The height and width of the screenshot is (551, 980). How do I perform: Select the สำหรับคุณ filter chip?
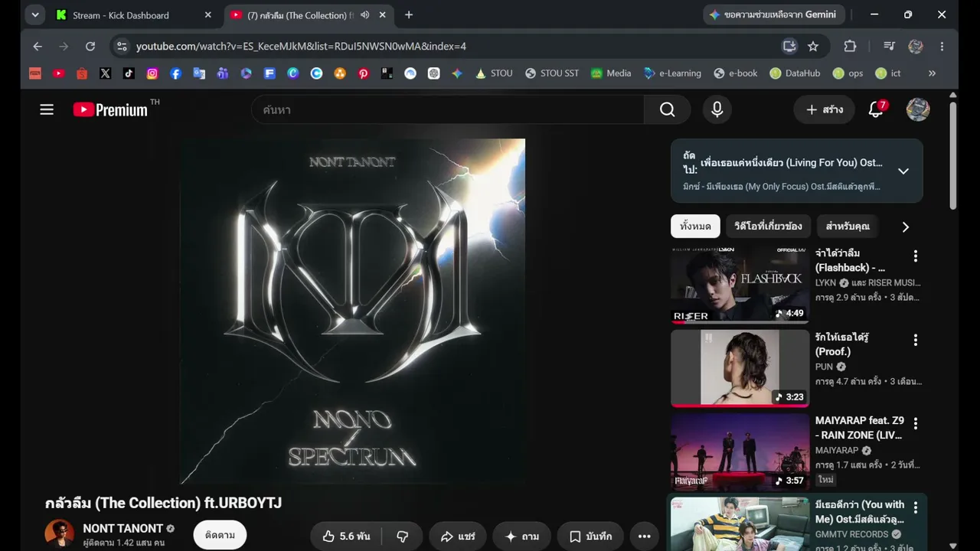click(x=848, y=227)
